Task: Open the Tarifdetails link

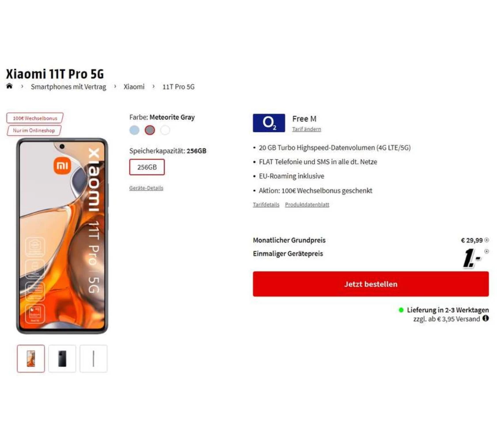Action: [266, 204]
